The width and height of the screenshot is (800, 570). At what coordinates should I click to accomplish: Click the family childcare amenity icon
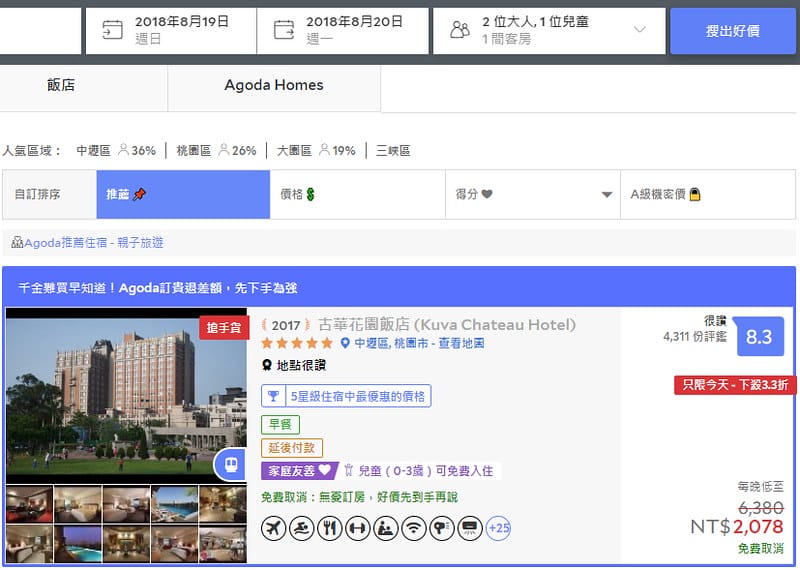click(386, 528)
